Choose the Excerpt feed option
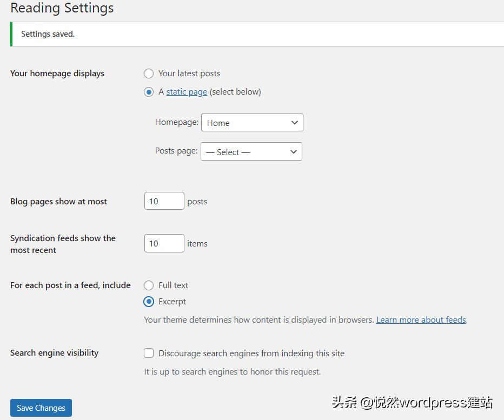This screenshot has width=504, height=420. point(149,302)
